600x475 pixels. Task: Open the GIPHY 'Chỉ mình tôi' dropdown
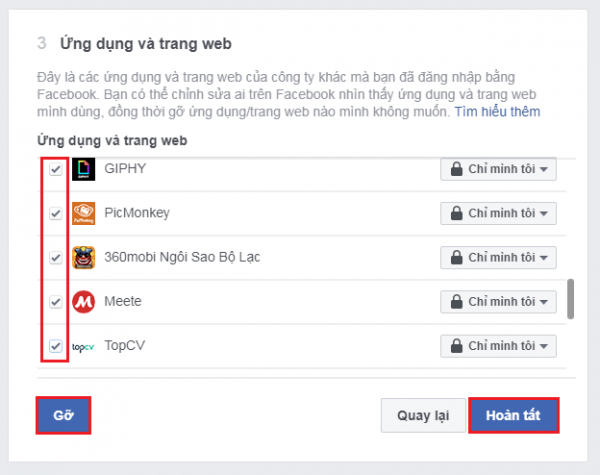pyautogui.click(x=498, y=169)
